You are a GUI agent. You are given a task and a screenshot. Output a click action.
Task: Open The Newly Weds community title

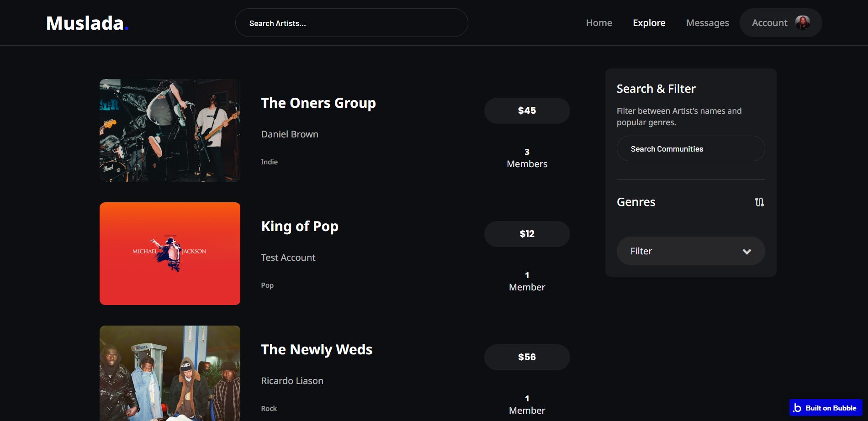[x=317, y=350]
